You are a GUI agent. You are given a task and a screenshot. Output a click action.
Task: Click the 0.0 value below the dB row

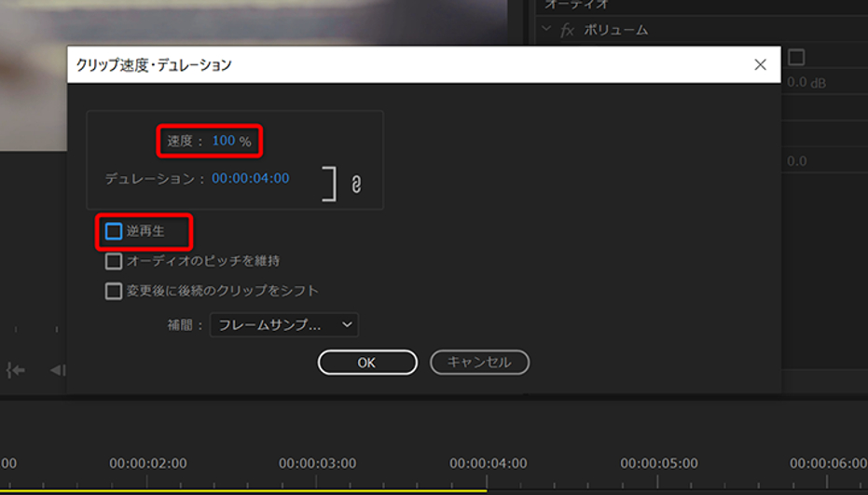coord(796,161)
